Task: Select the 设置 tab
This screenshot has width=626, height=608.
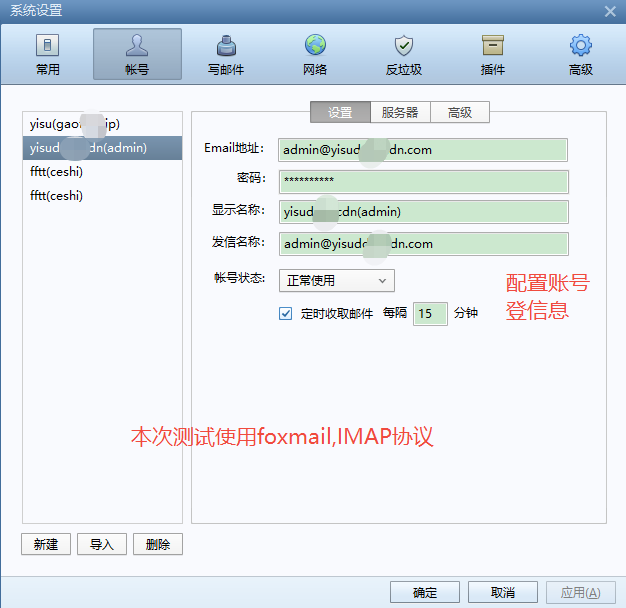Action: [x=340, y=113]
